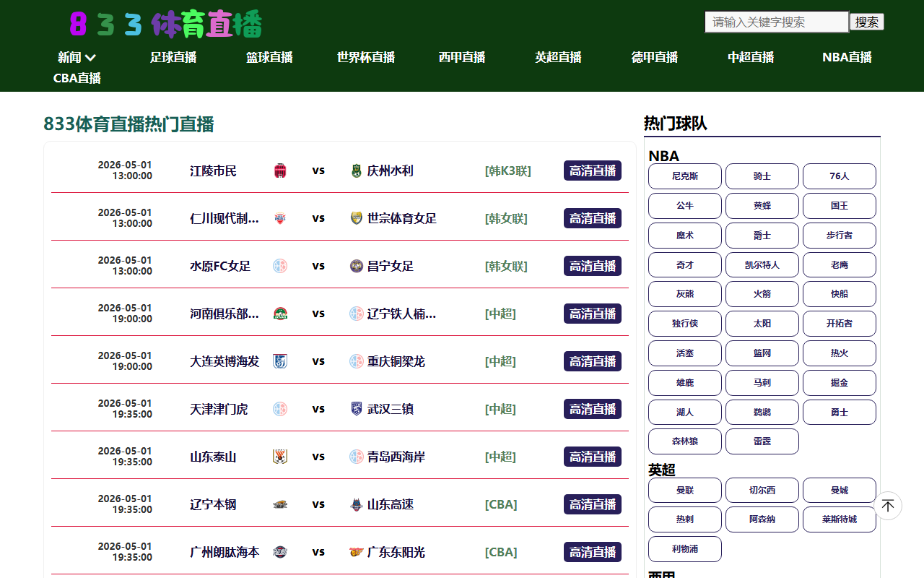Screen dimensions: 924x578
Task: Select the 凯尔特人 team tag
Action: click(762, 264)
